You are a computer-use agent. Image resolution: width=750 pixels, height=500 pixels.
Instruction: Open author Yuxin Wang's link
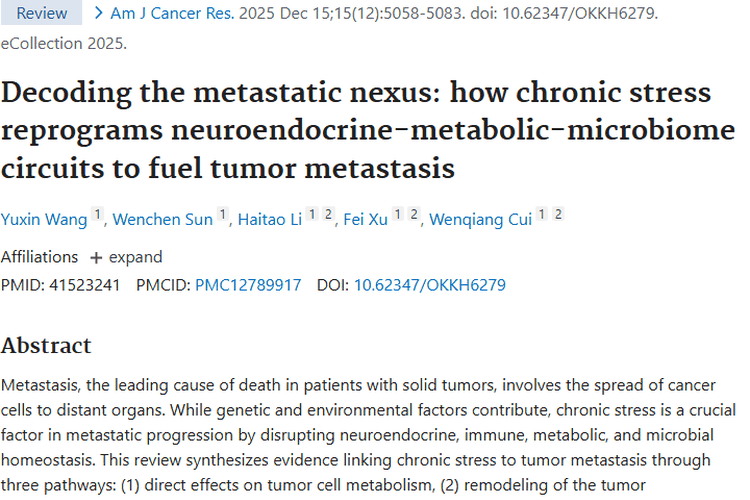[x=44, y=220]
